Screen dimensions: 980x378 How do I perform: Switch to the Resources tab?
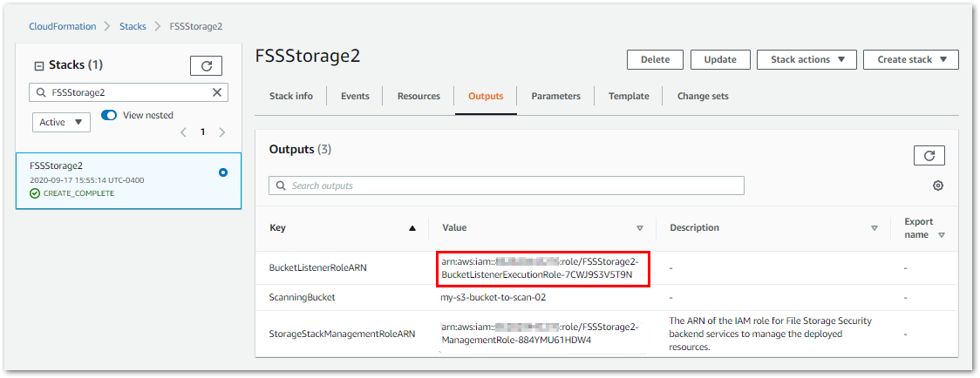pos(419,96)
